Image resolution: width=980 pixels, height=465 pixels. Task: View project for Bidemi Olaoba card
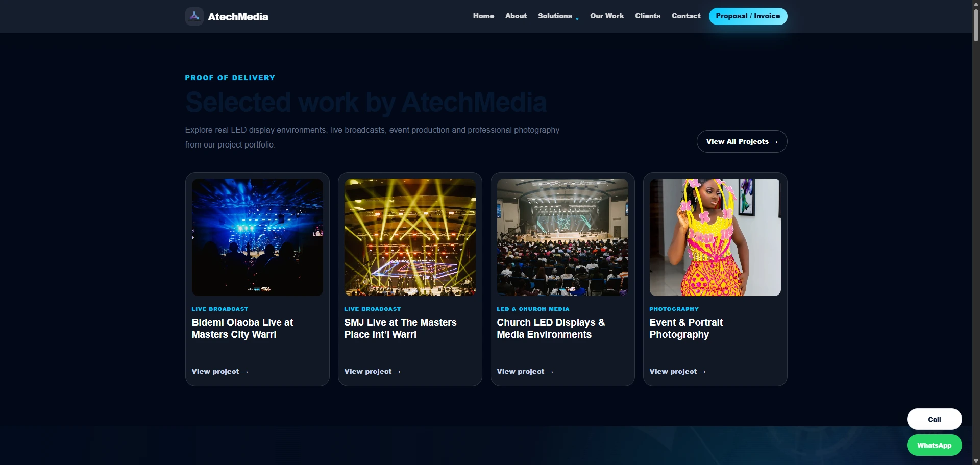click(x=220, y=371)
